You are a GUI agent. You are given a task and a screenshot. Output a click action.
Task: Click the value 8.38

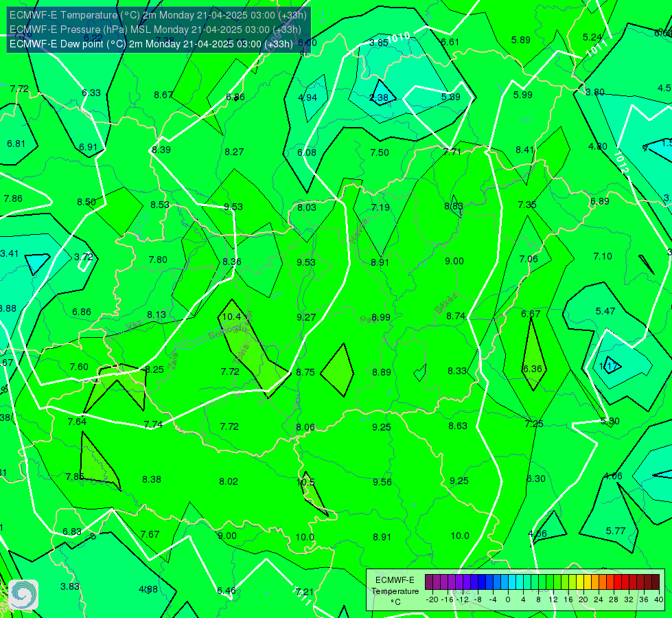click(x=152, y=479)
